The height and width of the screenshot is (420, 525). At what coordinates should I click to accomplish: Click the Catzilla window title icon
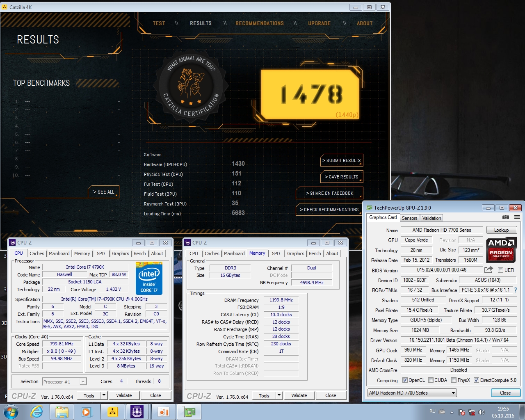[x=5, y=7]
